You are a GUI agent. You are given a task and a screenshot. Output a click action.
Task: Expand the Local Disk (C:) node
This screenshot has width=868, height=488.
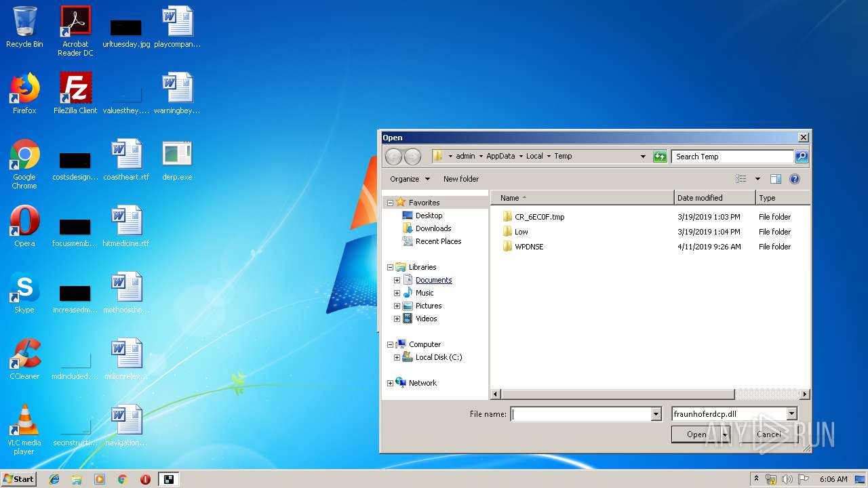tap(397, 357)
